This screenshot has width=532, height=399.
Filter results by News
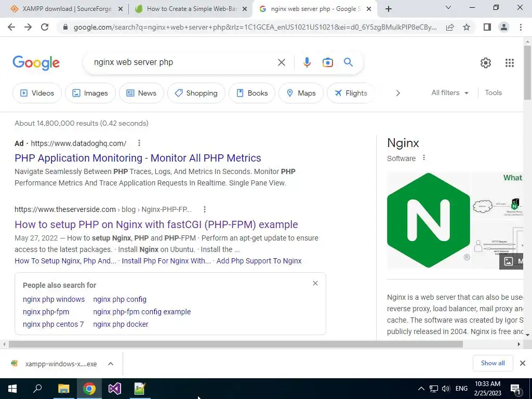[x=141, y=93]
